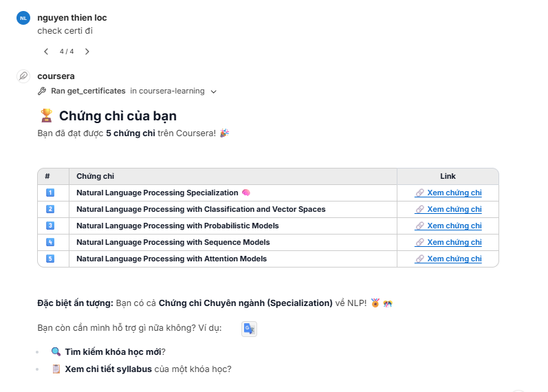Click the coursera assistant feather avatar
The image size is (548, 392).
click(23, 76)
